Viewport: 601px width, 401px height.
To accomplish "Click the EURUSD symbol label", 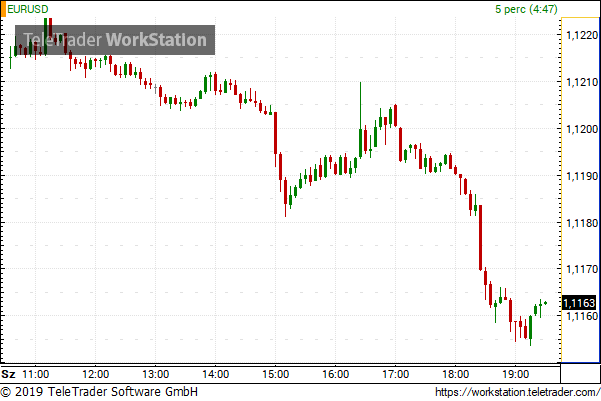I will 28,9.
